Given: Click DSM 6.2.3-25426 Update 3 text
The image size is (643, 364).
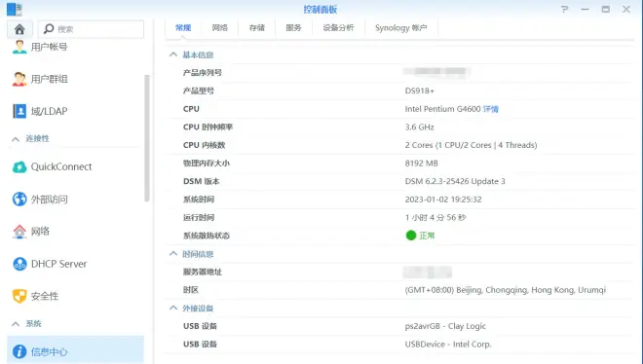Looking at the screenshot, I should (455, 181).
